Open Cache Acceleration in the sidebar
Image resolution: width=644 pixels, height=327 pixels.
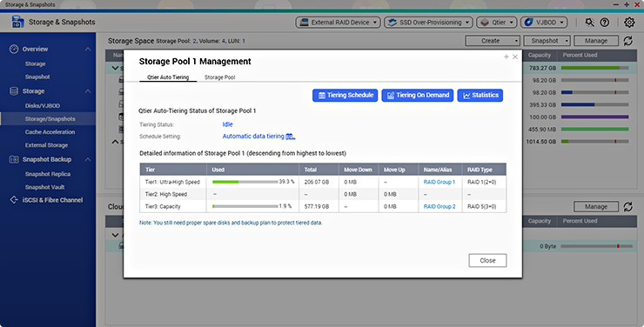(x=50, y=132)
